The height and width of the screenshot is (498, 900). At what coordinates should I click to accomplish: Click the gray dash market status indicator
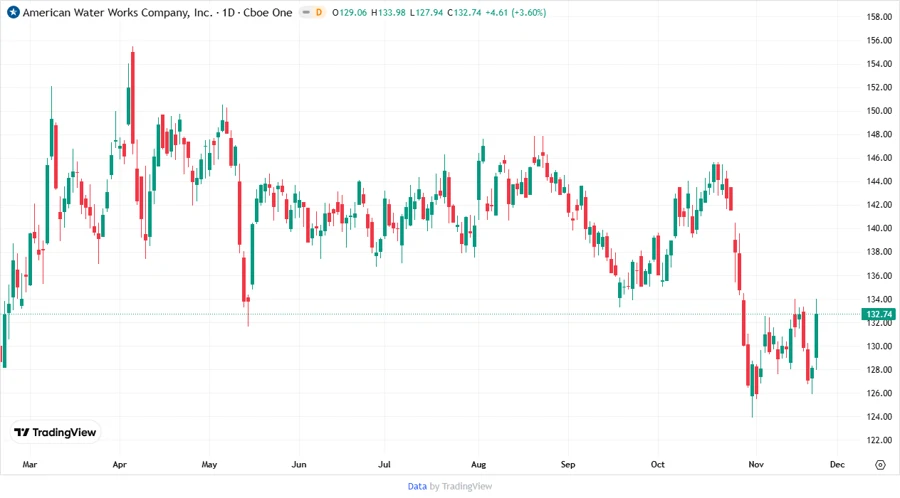tap(307, 12)
